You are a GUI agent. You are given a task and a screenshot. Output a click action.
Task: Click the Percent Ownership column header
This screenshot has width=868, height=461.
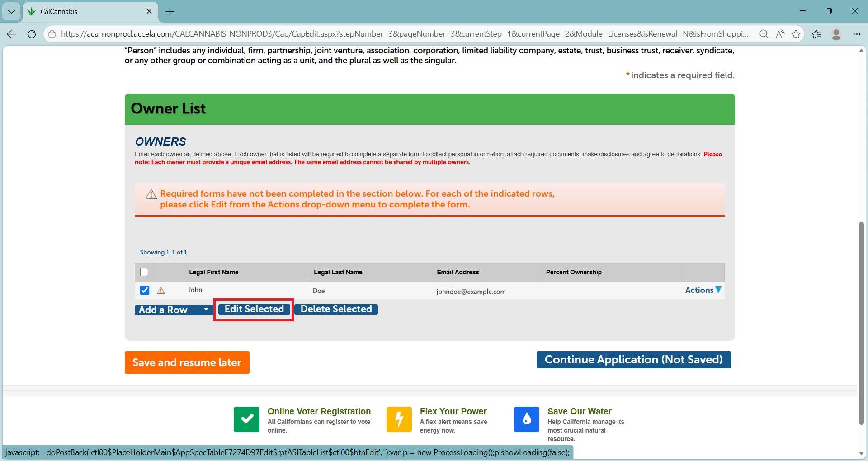click(574, 272)
